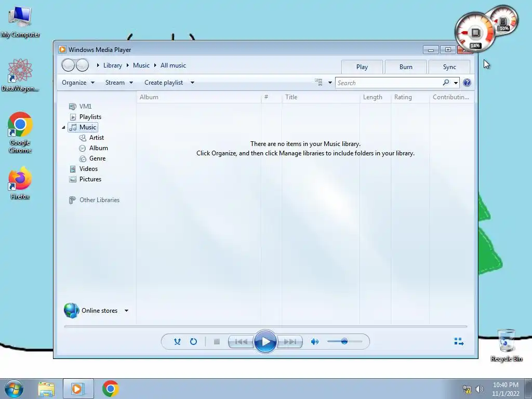Open the Online stores dropdown arrow
The width and height of the screenshot is (532, 399).
click(x=126, y=311)
